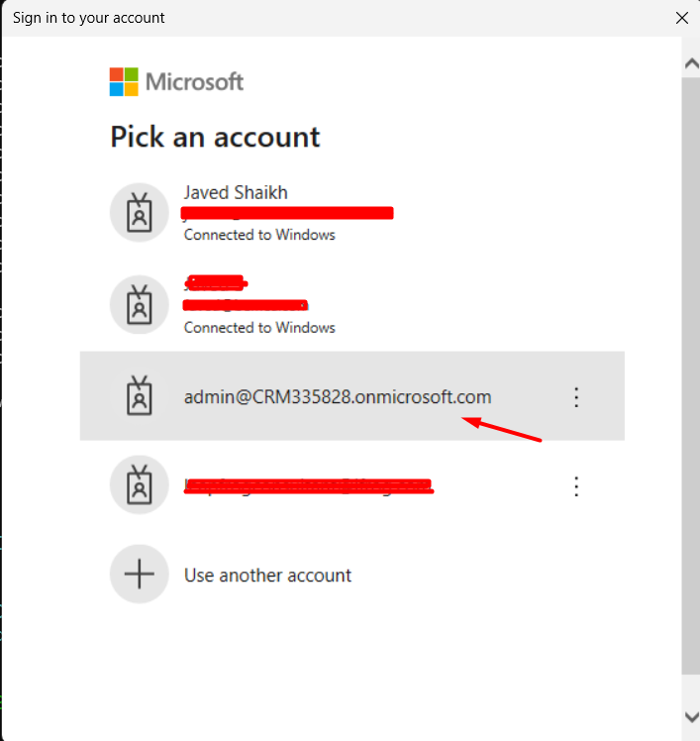
Task: Open three-dot options for the last redacted account
Action: click(x=576, y=485)
